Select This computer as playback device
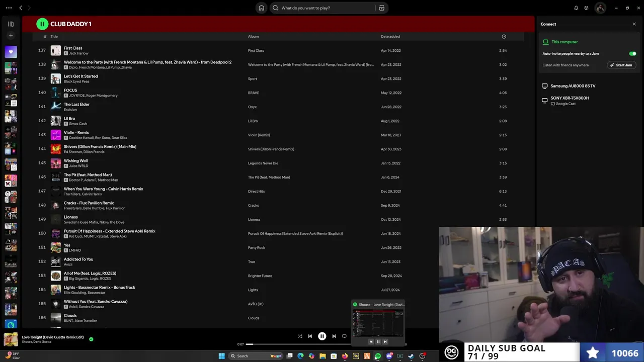 click(565, 42)
